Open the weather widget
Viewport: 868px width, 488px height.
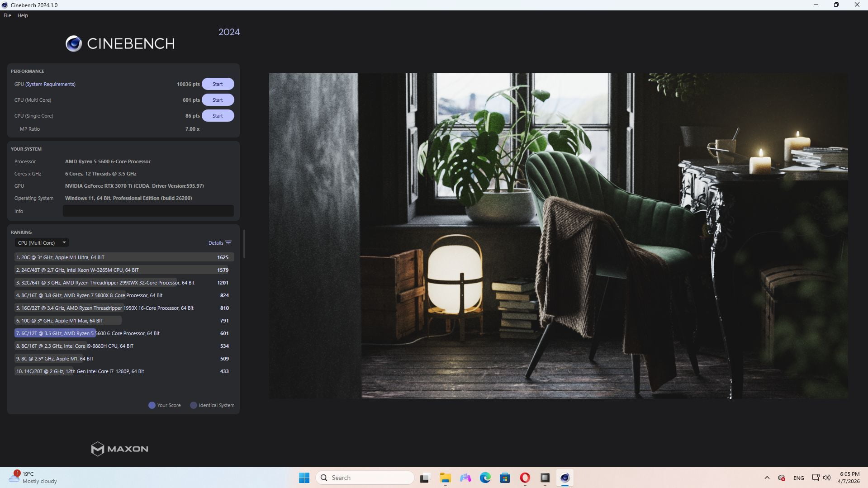tap(34, 478)
